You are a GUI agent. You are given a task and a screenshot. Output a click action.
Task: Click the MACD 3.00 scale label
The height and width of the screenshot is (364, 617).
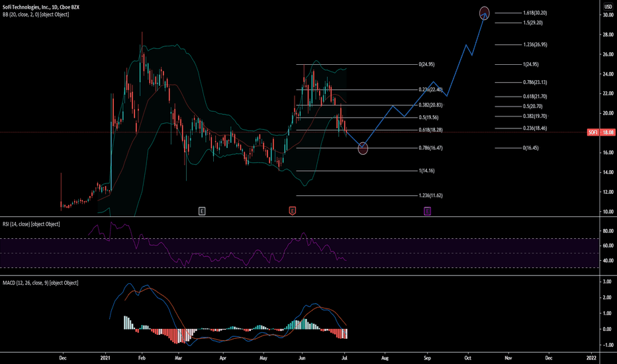(608, 282)
